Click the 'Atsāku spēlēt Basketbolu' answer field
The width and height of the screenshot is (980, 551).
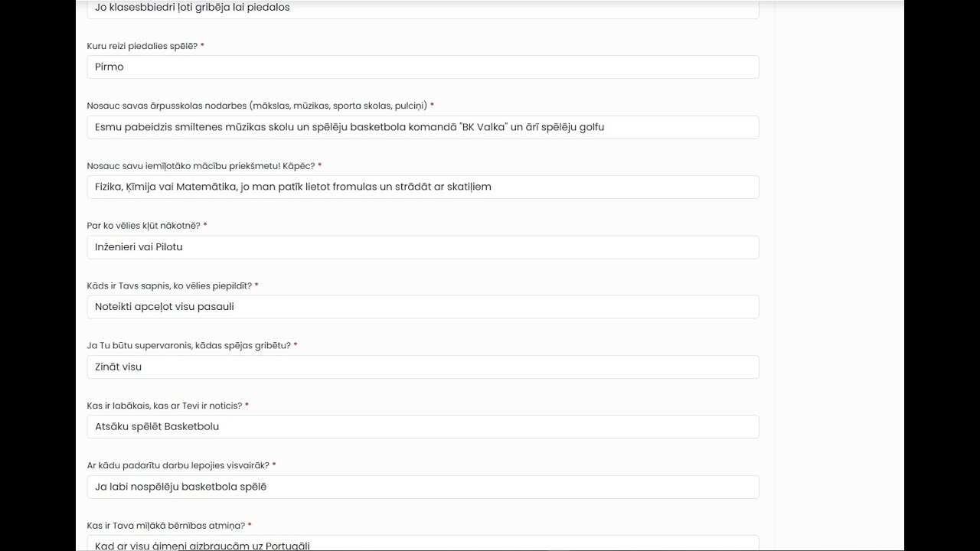[423, 426]
